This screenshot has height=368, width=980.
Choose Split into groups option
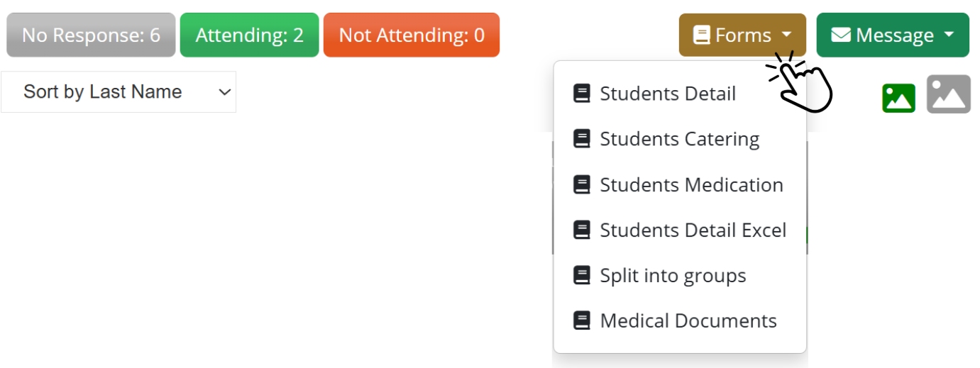click(673, 276)
